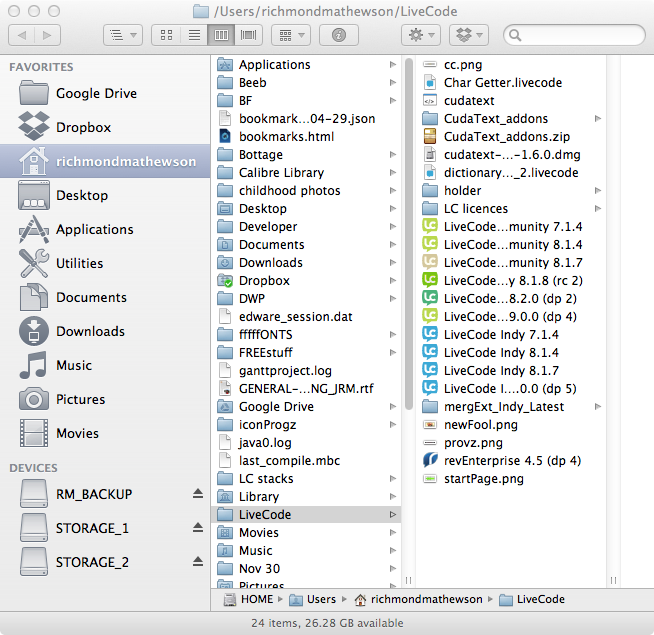Viewport: 654px width, 635px height.
Task: Click the back navigation arrow
Action: [x=21, y=35]
